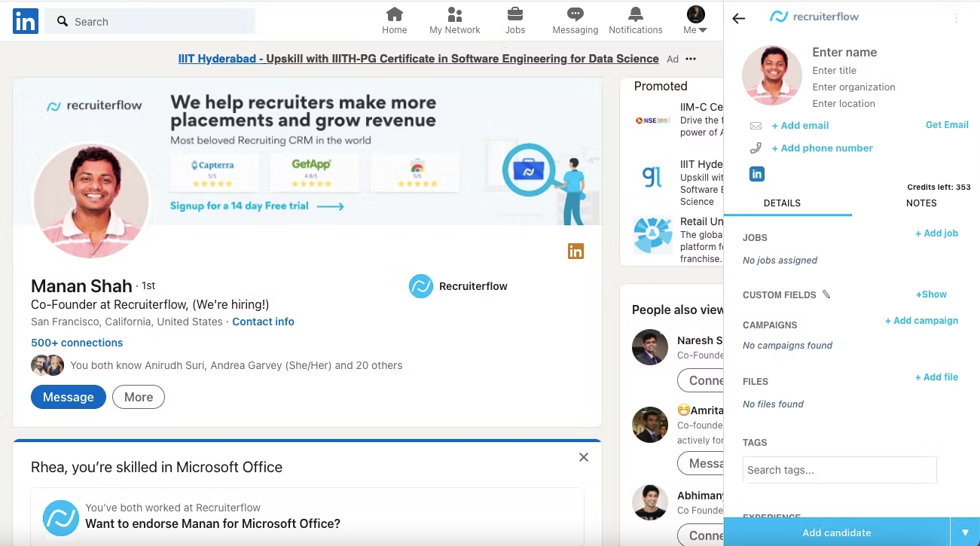This screenshot has width=980, height=546.
Task: Click Message button under Amrita
Action: tap(701, 463)
